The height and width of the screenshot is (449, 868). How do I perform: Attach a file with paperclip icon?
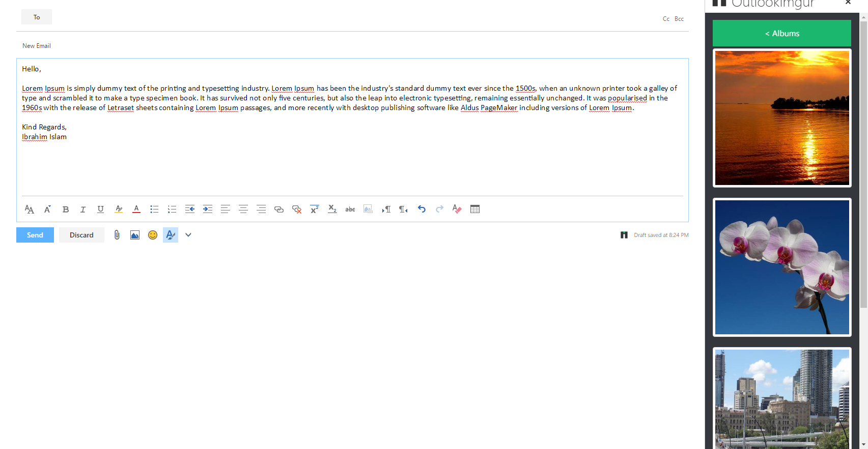point(117,235)
